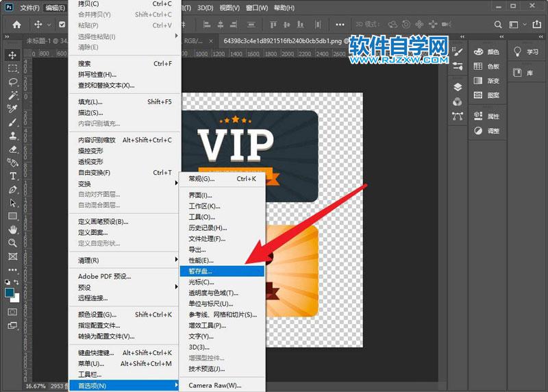Select the Zoom tool in the toolbar

pos(12,243)
